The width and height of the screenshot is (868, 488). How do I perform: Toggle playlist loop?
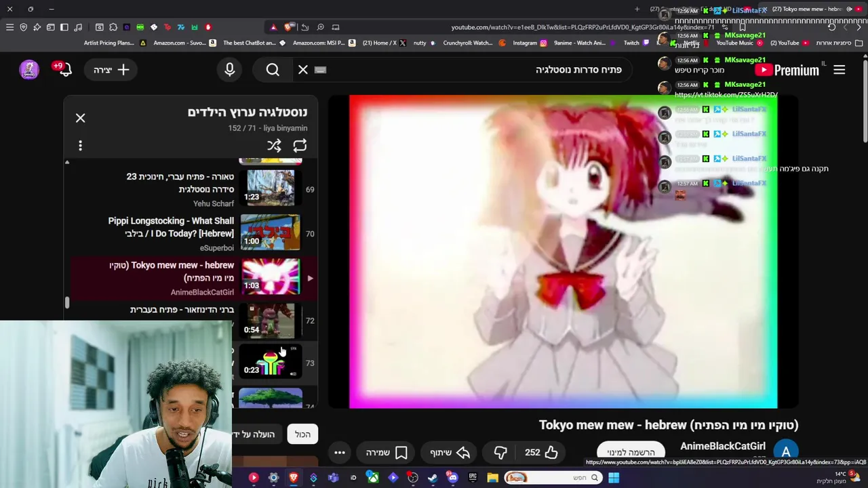(300, 146)
